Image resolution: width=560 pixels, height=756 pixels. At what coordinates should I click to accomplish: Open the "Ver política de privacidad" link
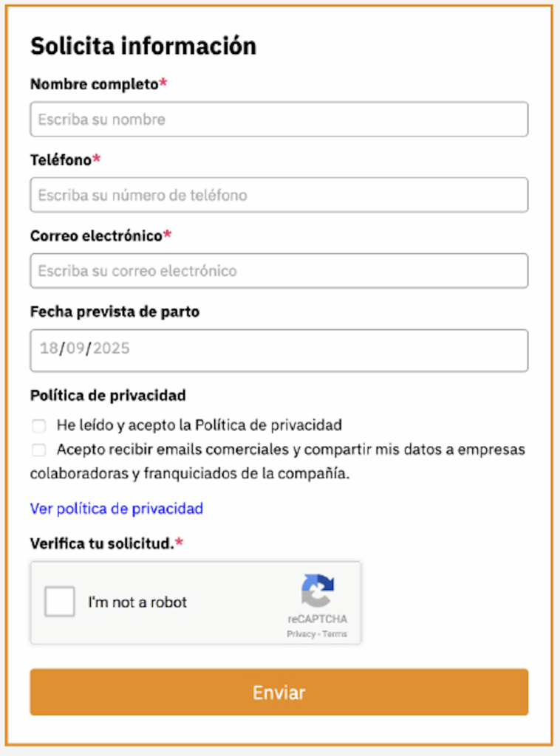click(117, 509)
